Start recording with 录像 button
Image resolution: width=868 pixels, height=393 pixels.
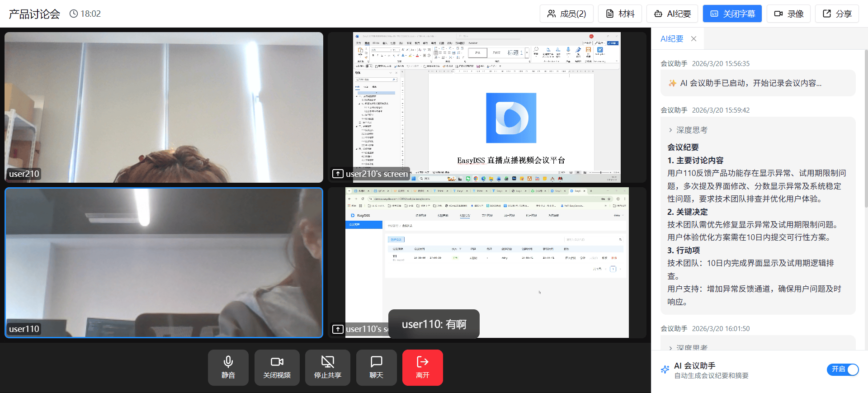point(788,14)
